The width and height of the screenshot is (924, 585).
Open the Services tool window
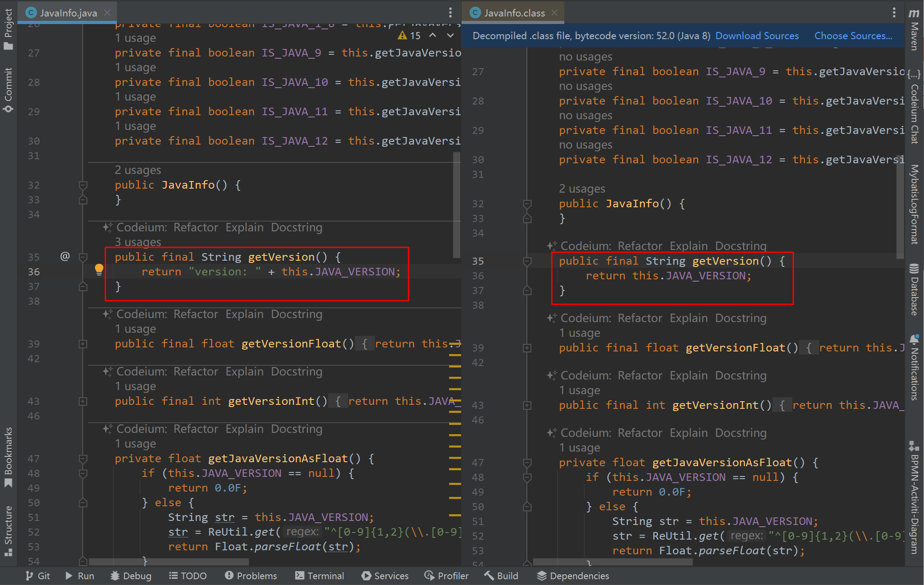385,576
